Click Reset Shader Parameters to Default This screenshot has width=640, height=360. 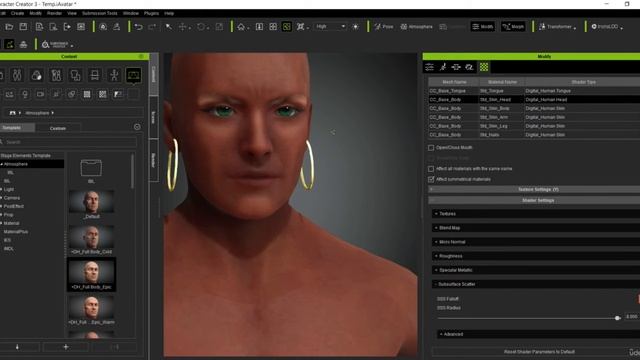[x=539, y=352]
